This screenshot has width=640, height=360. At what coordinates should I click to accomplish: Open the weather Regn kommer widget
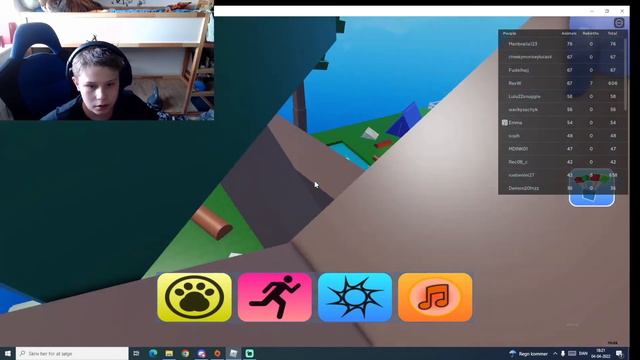click(x=528, y=353)
